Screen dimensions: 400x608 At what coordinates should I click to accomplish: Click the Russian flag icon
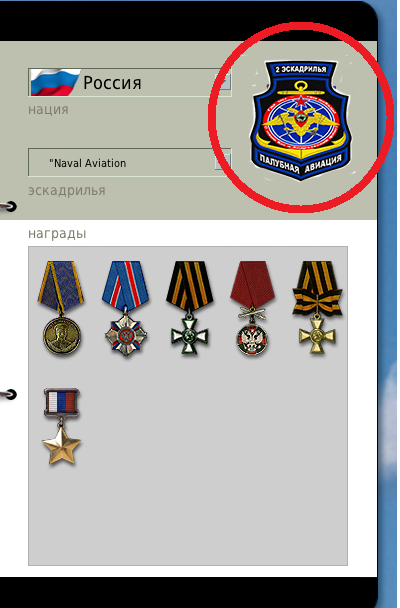point(55,82)
